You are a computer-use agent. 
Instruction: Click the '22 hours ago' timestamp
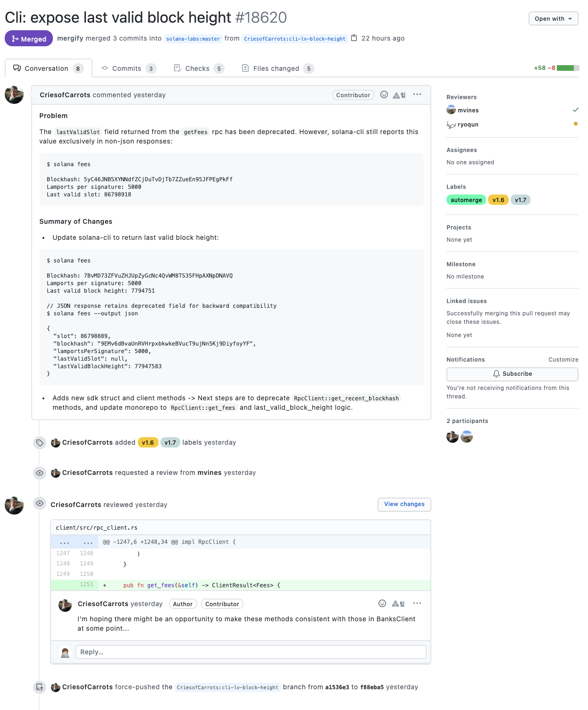point(383,38)
